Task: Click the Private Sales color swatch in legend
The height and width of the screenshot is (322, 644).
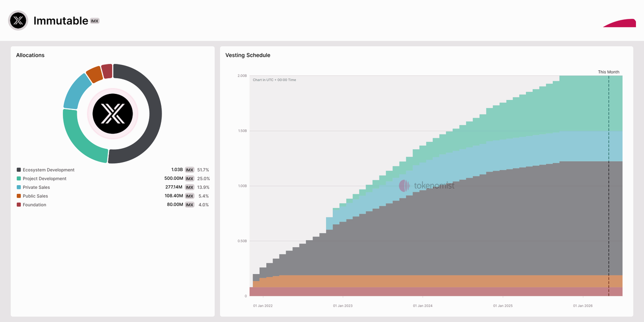Action: tap(19, 187)
